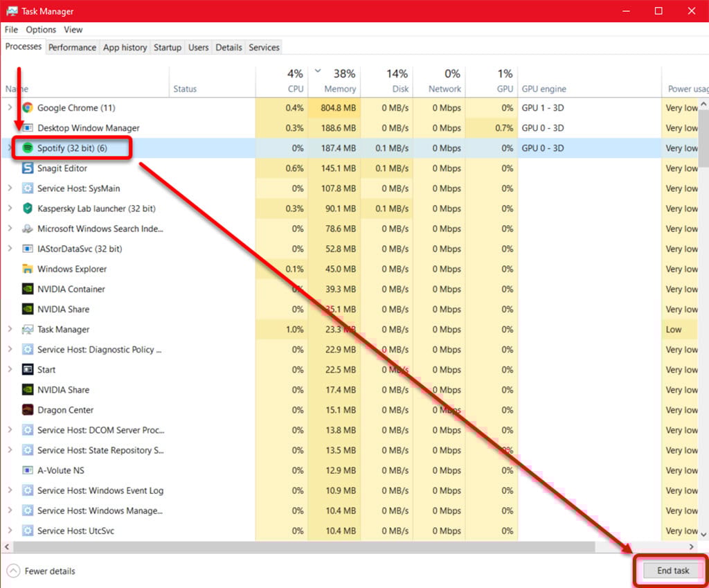Click the 1.0% CPU cell
This screenshot has width=709, height=588.
(282, 329)
